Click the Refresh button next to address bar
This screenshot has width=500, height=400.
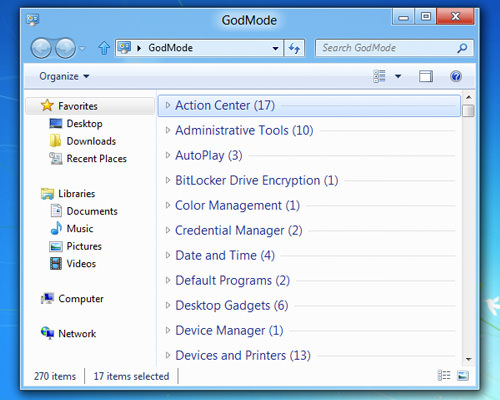294,48
